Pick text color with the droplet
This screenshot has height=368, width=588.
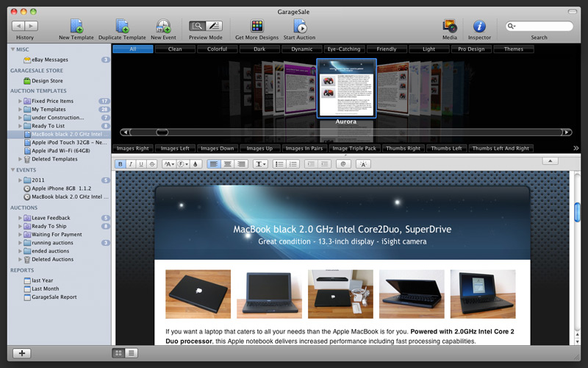coord(195,164)
